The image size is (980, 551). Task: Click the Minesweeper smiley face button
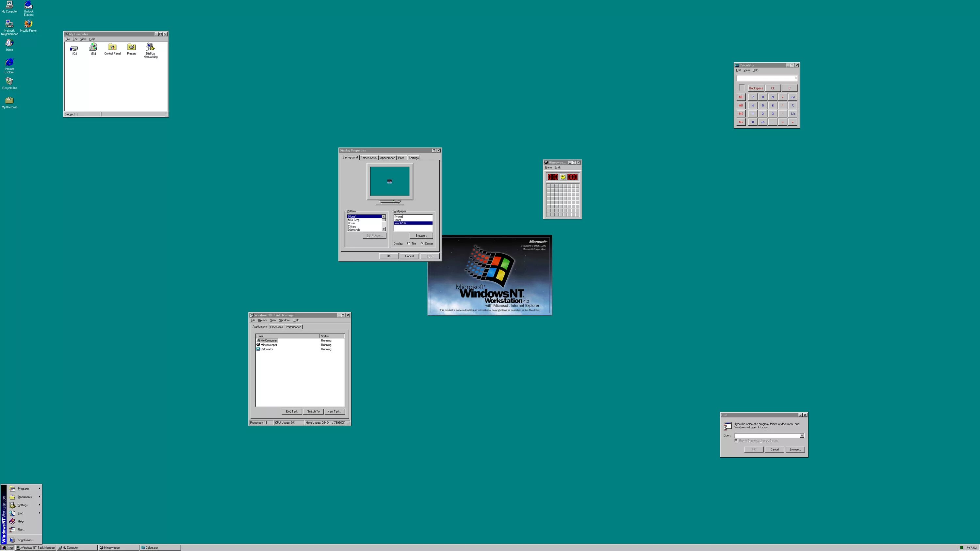point(563,177)
